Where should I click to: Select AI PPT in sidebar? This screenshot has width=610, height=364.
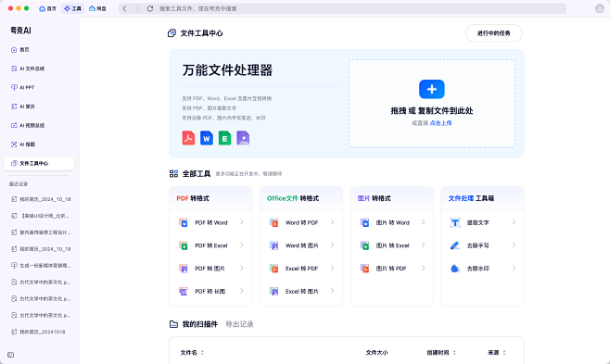[x=39, y=87]
